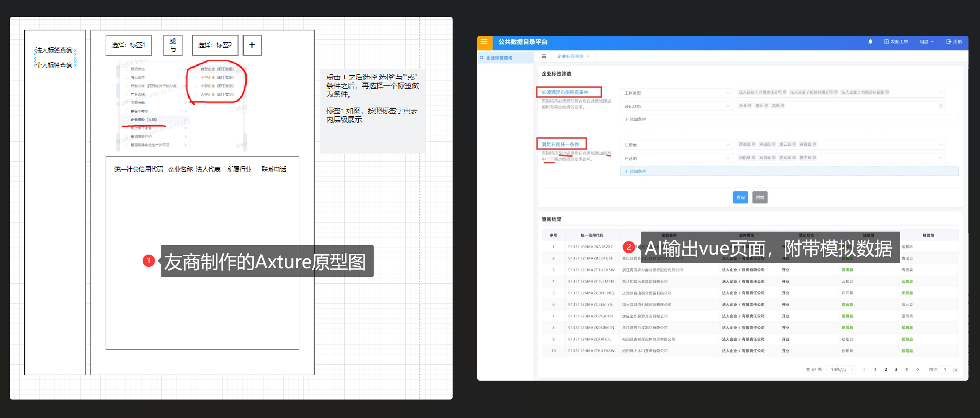Click the blue 查询 button

740,198
